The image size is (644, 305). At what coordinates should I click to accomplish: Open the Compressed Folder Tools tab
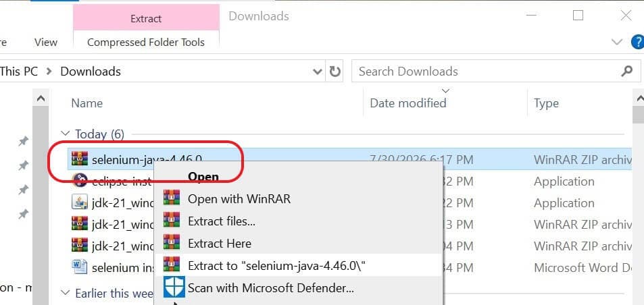[146, 43]
